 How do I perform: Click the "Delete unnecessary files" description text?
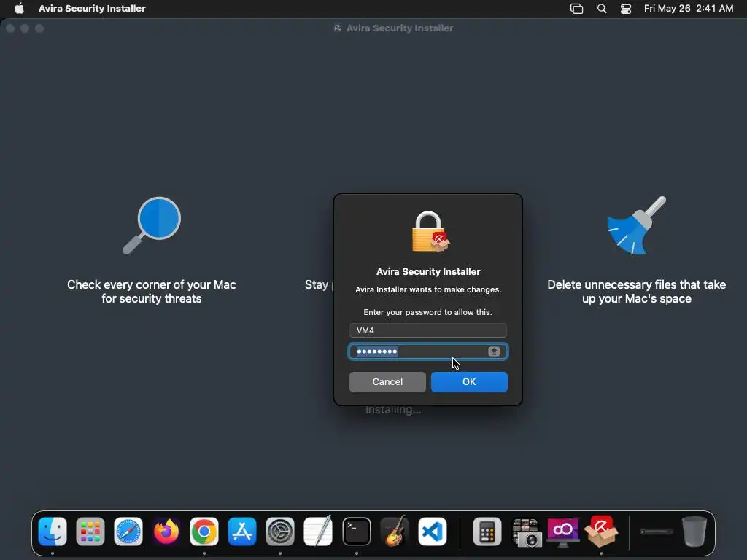636,292
